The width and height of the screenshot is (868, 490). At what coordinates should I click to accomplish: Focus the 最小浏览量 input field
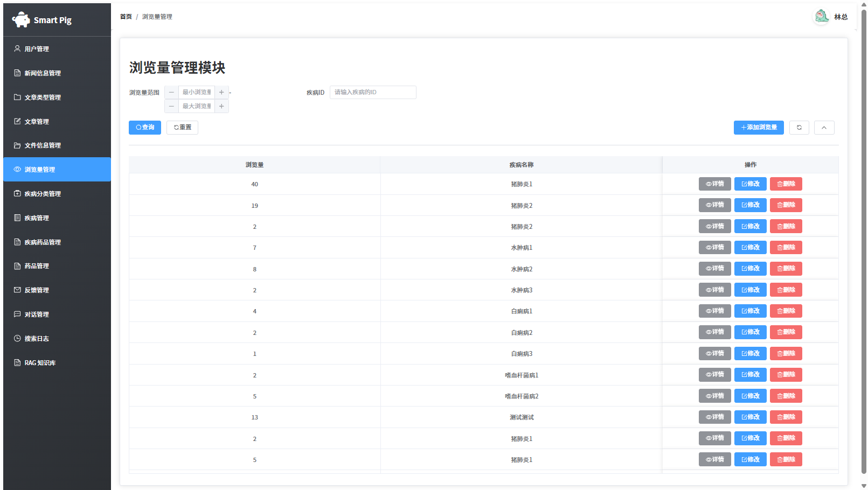tap(197, 92)
